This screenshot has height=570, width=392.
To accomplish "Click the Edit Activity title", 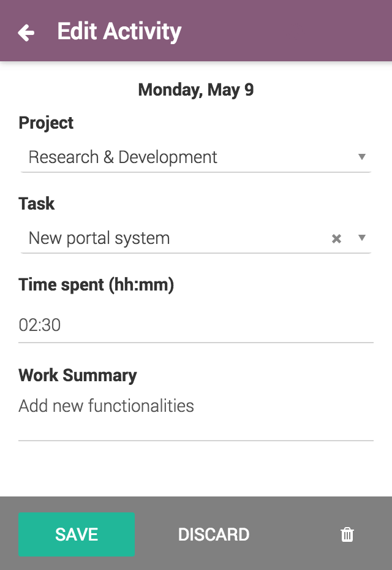I will pyautogui.click(x=119, y=31).
